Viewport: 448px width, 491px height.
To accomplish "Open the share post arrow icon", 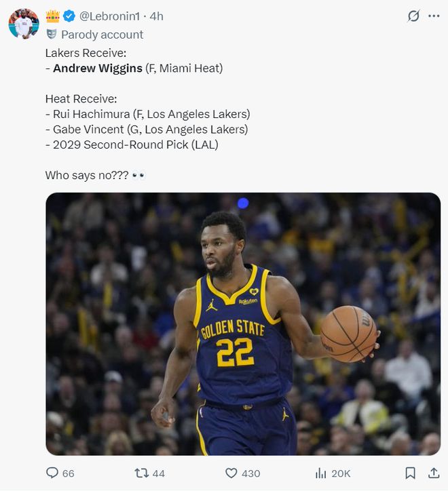I will click(433, 473).
